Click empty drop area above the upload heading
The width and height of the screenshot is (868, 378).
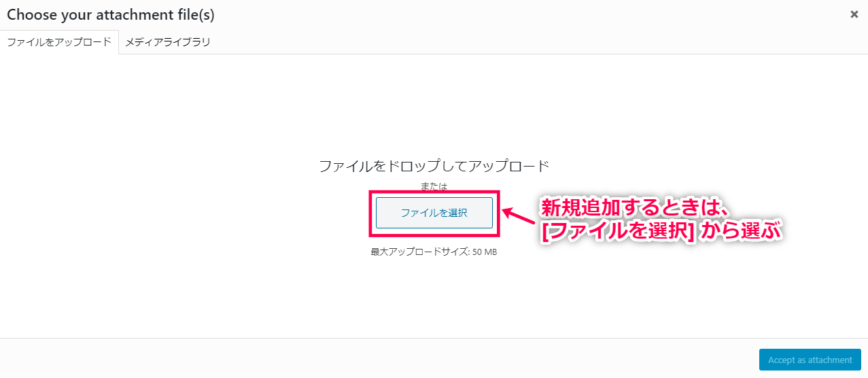pyautogui.click(x=434, y=105)
